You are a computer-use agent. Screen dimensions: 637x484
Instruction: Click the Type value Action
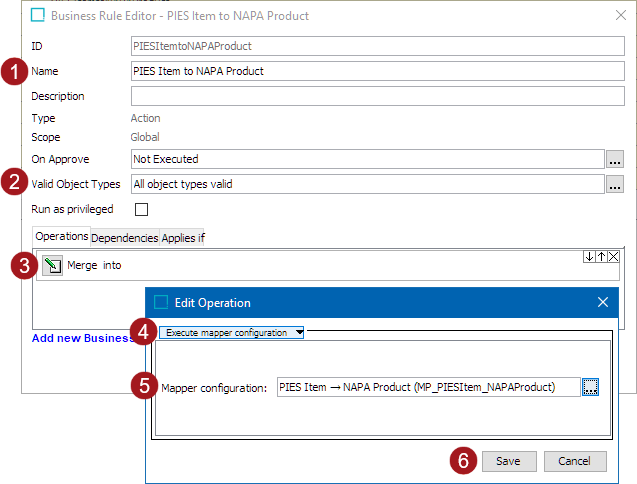[x=145, y=118]
